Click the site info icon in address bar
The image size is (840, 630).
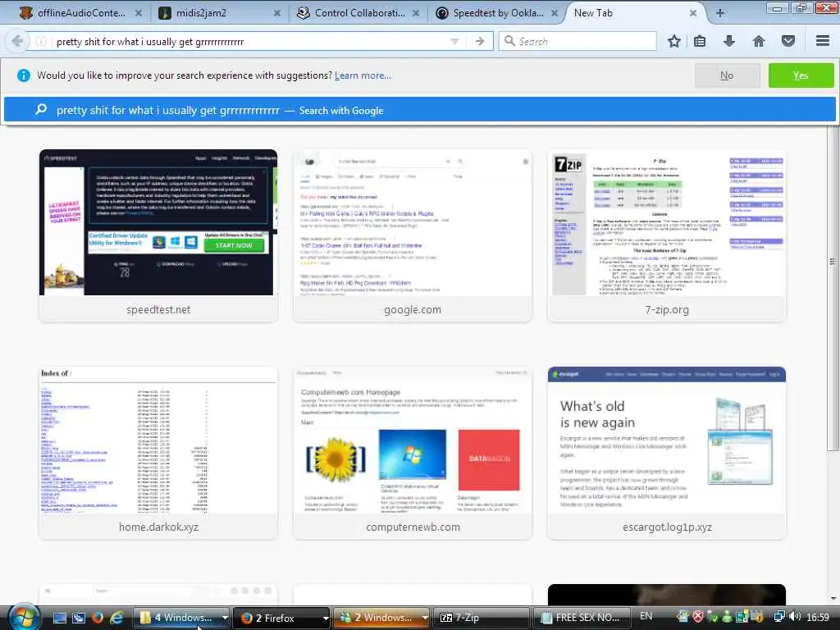(41, 41)
